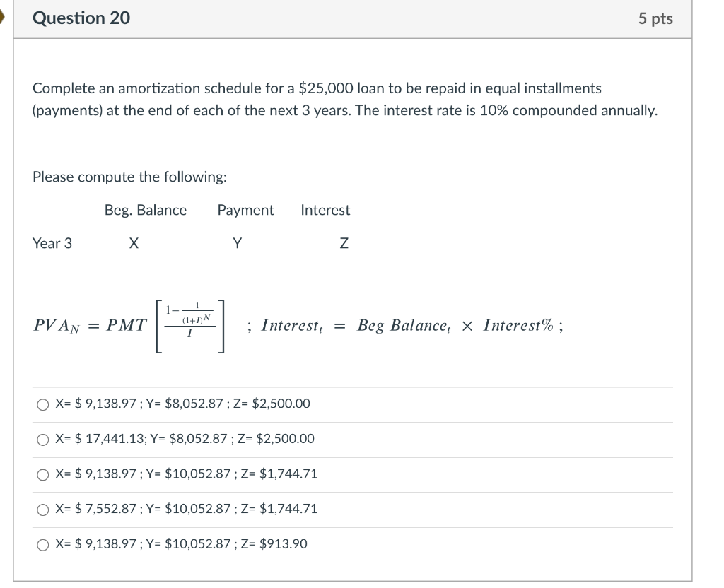Viewport: 724px width, 588px height.
Task: Click the Y value under Payment
Action: click(x=238, y=243)
